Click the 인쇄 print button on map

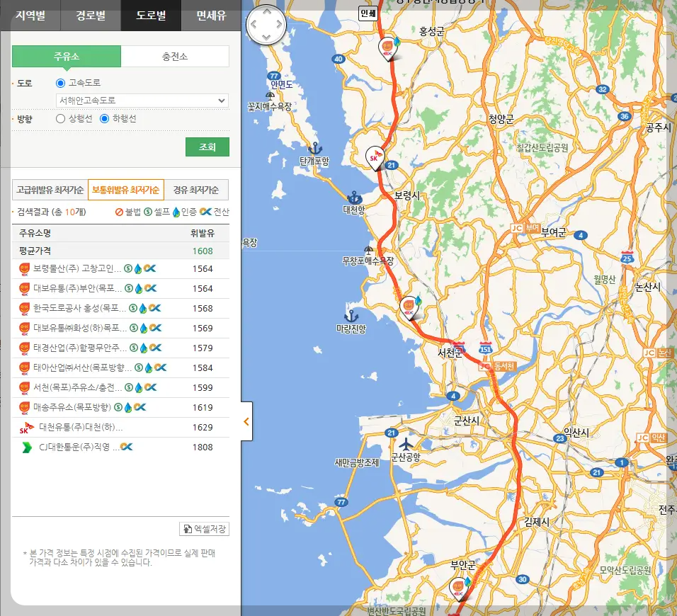coord(368,14)
